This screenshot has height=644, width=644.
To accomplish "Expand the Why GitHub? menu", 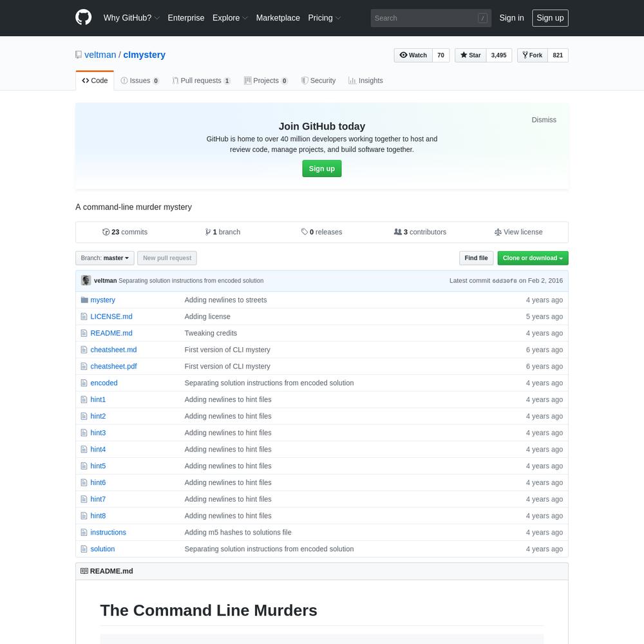I will coord(131,18).
